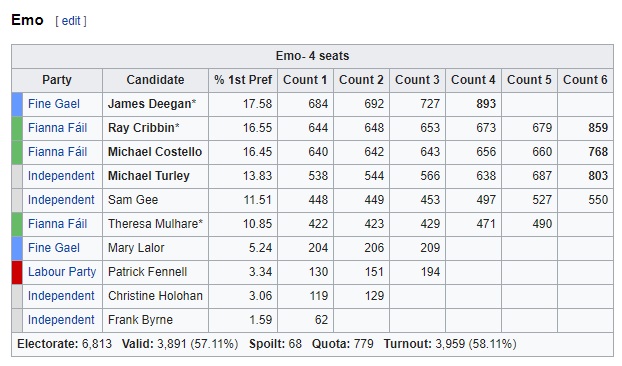The width and height of the screenshot is (622, 366).
Task: Select the Emo- 4 seats table caption
Action: point(313,56)
